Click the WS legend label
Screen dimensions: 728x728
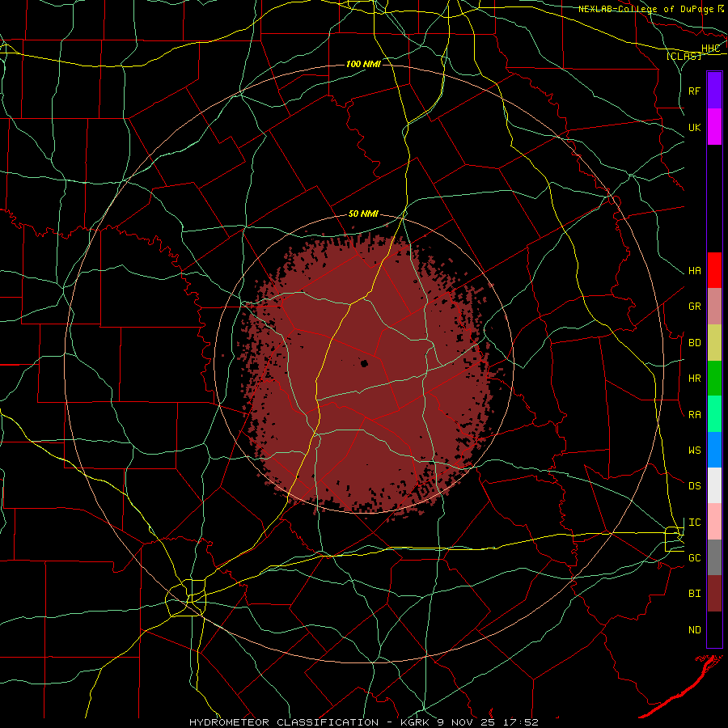[x=695, y=451]
